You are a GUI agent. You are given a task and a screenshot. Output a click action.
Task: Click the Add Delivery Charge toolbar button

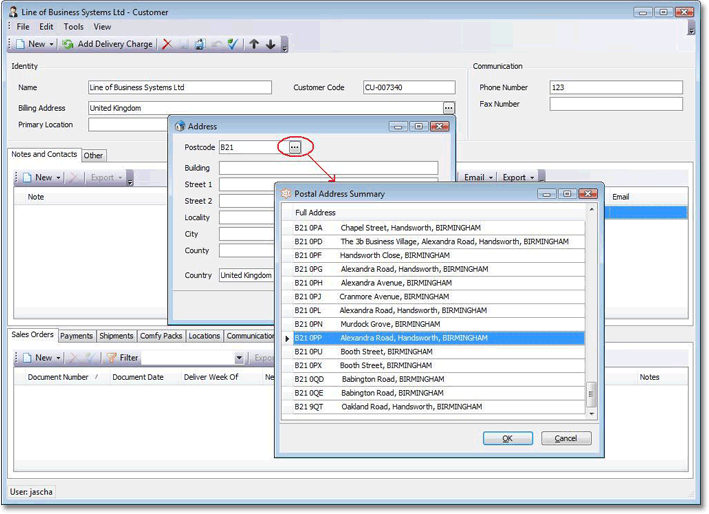(x=107, y=44)
